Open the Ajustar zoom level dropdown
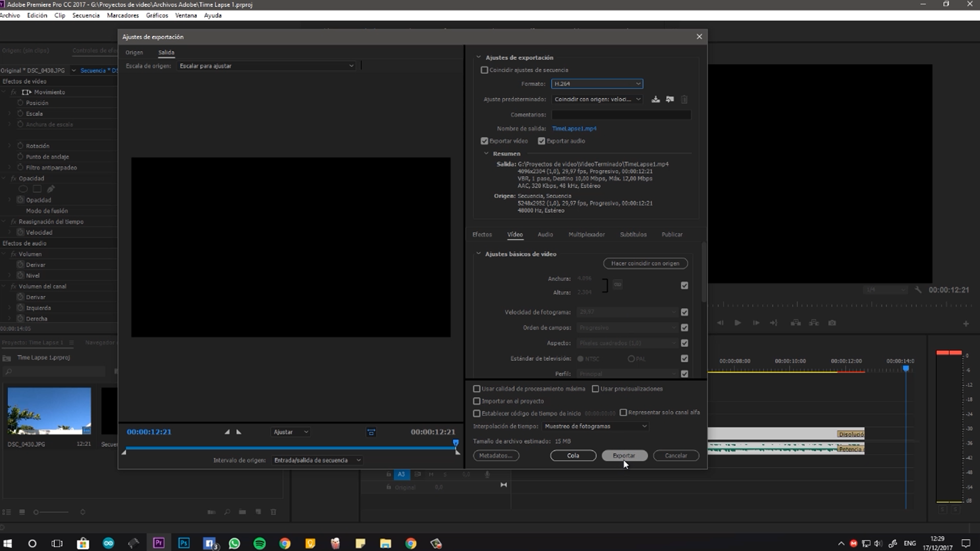Screen dimensions: 980x551 (x=290, y=432)
